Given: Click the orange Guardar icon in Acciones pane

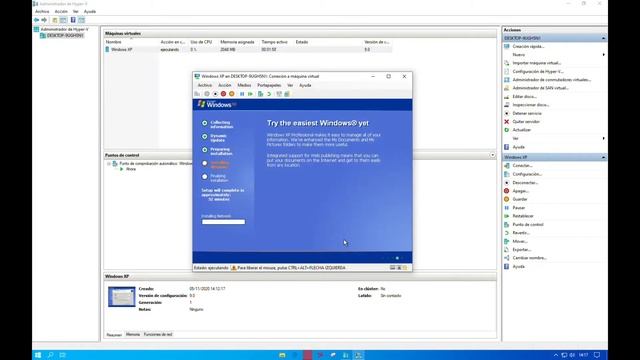Looking at the screenshot, I should click(x=507, y=199).
